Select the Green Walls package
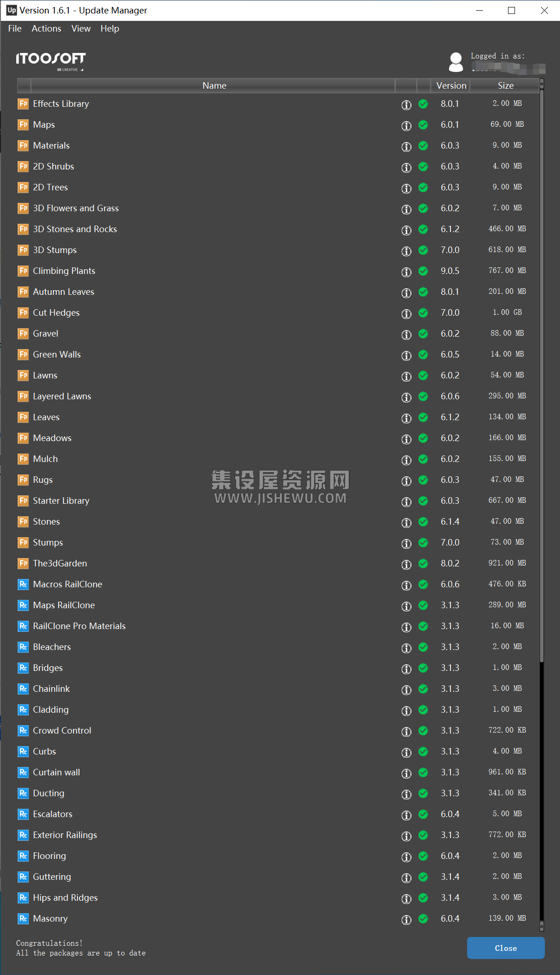Viewport: 560px width, 975px height. [x=278, y=354]
